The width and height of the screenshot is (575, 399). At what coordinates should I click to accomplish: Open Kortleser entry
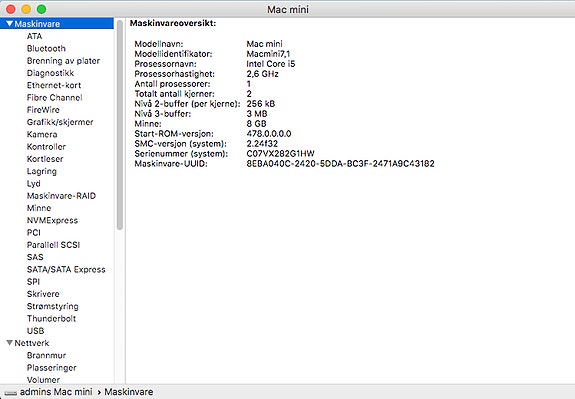coord(45,159)
